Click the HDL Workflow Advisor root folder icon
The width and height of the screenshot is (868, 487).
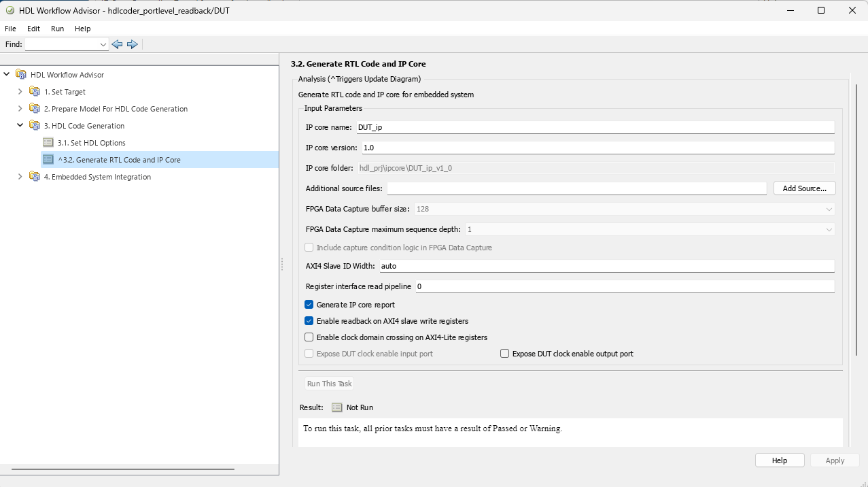(21, 75)
